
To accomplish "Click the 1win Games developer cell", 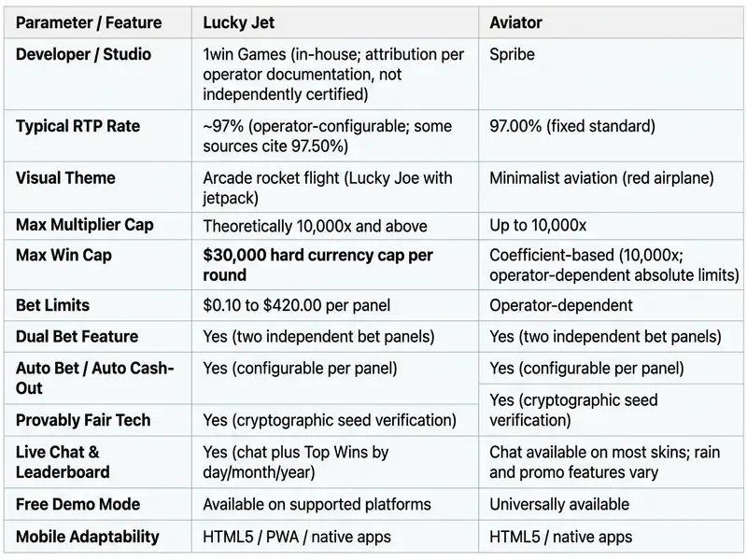I will [335, 75].
